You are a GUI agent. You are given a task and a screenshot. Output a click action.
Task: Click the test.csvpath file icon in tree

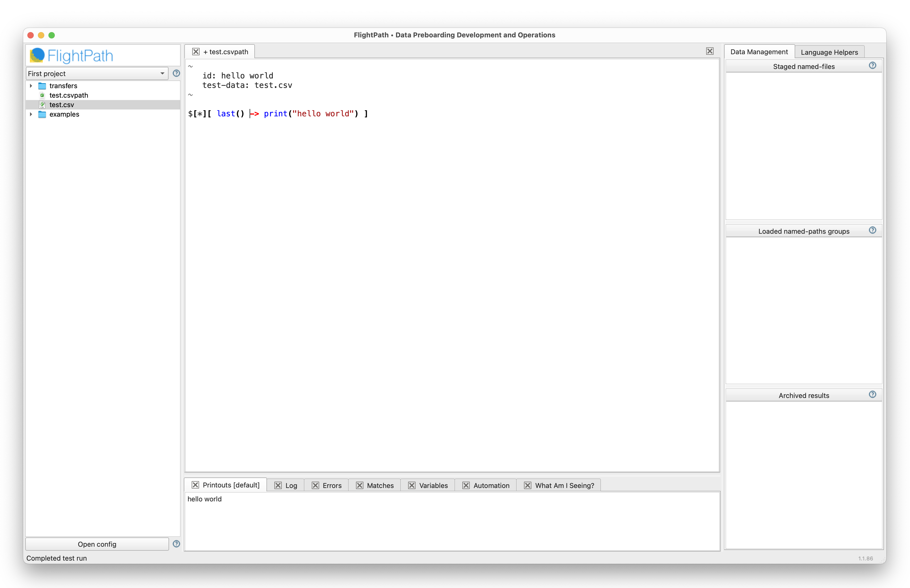42,96
